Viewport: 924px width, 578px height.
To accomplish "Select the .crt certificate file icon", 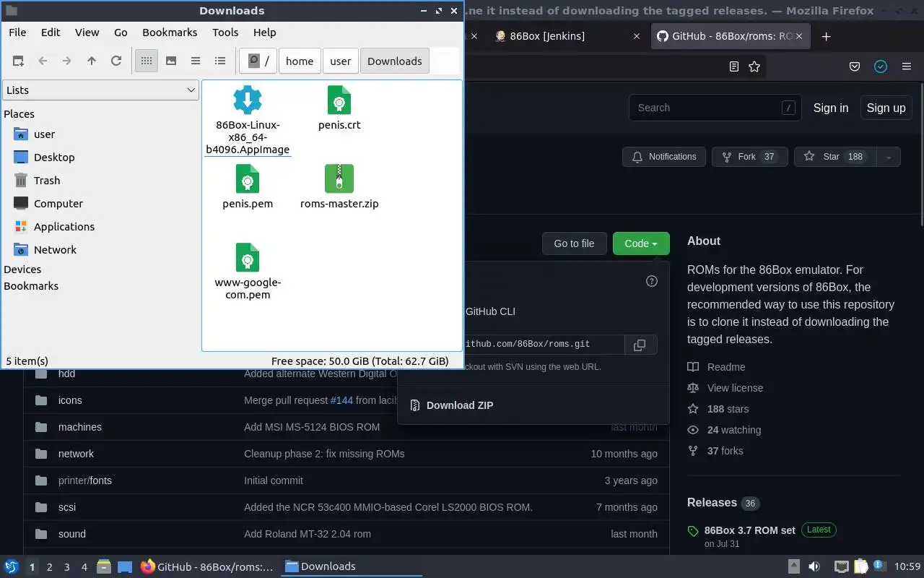I will (x=339, y=100).
